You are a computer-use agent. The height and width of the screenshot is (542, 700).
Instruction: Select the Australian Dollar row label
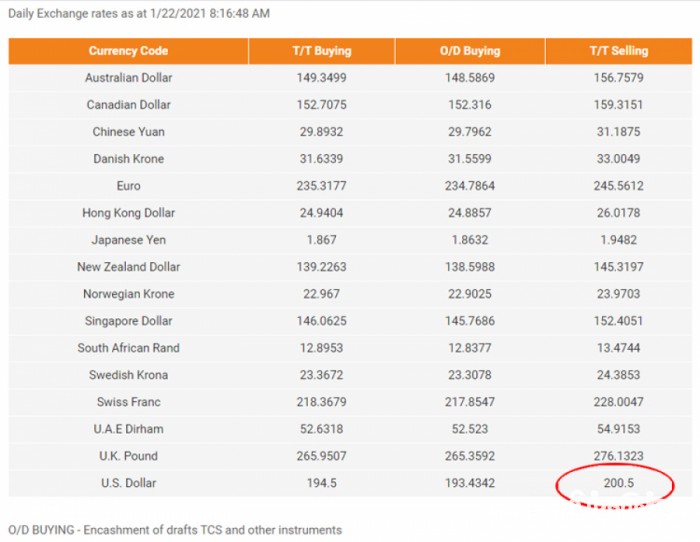[x=128, y=78]
